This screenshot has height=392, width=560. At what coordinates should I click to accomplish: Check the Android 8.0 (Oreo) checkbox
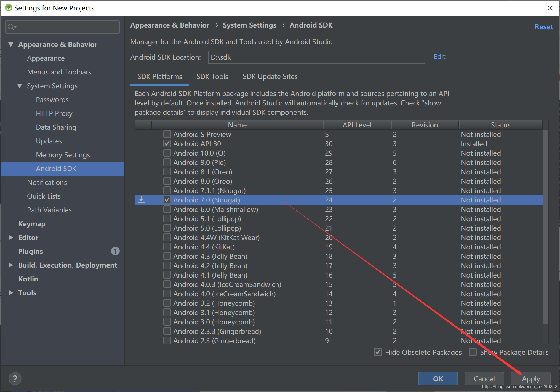[167, 181]
